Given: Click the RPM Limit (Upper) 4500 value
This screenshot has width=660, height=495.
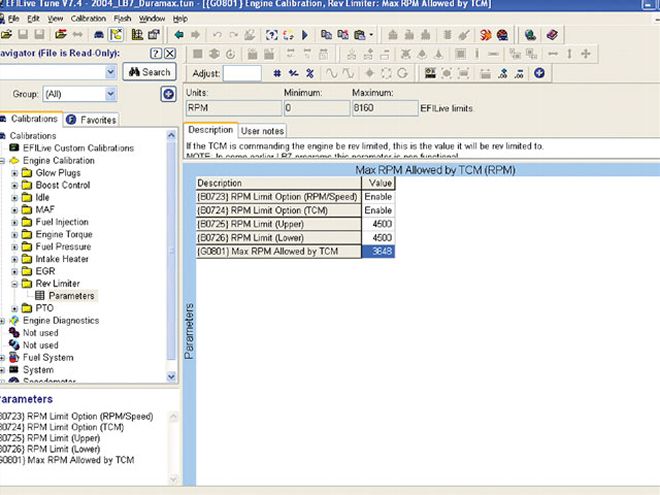Looking at the screenshot, I should (378, 224).
